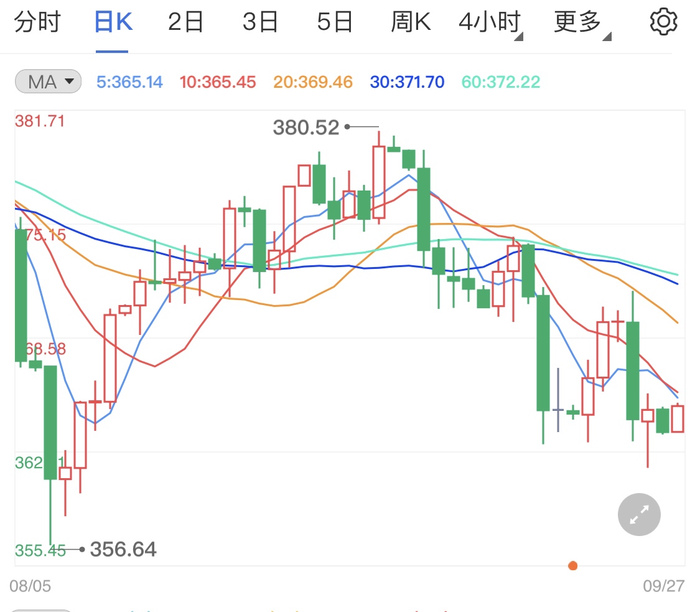
Task: Click the start date 08/05
Action: [x=30, y=586]
